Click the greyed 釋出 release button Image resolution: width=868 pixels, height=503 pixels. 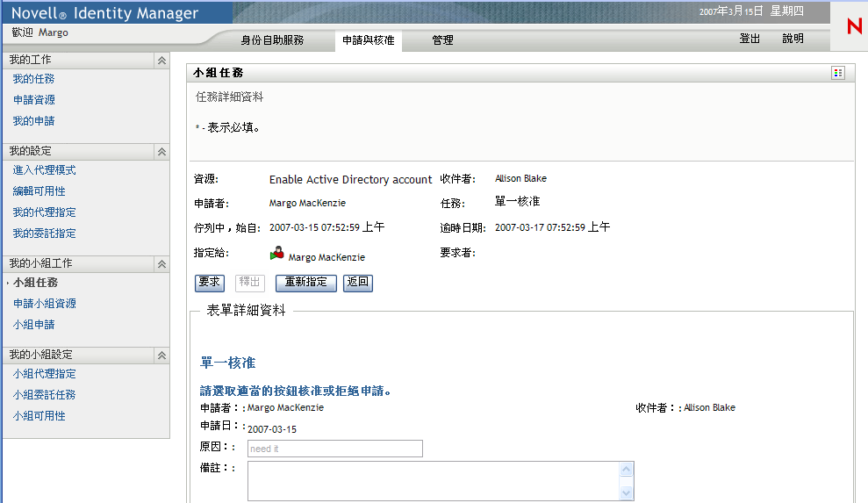point(249,283)
